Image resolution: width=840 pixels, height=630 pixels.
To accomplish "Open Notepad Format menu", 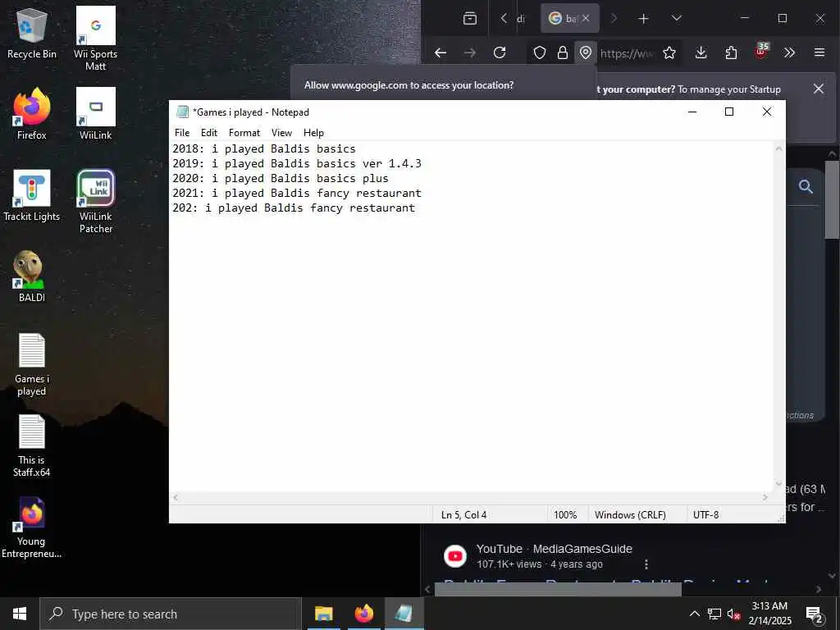I will coord(244,133).
